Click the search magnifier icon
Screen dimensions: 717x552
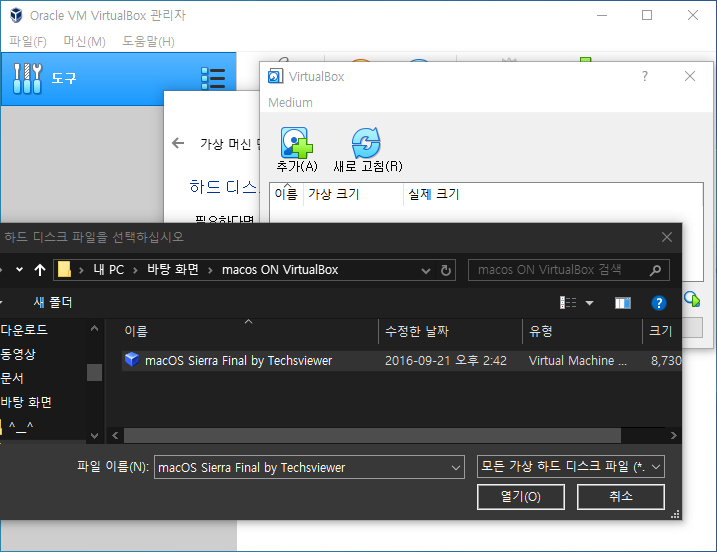click(x=655, y=270)
